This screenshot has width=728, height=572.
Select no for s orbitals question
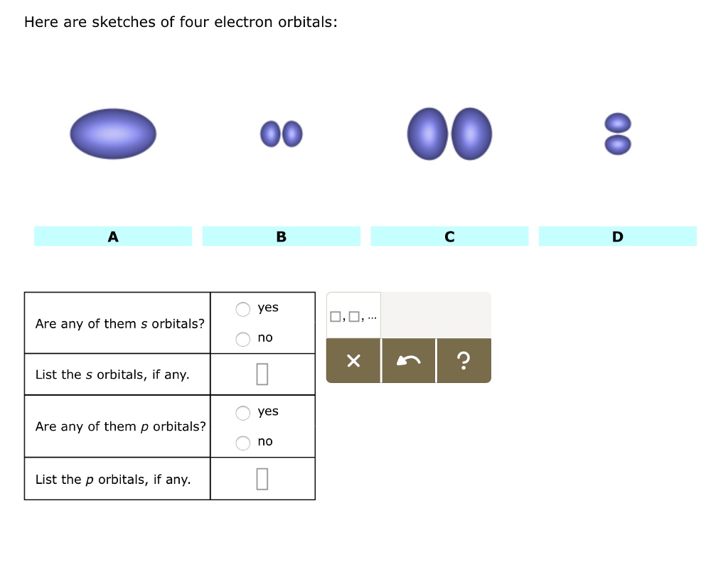[x=242, y=339]
